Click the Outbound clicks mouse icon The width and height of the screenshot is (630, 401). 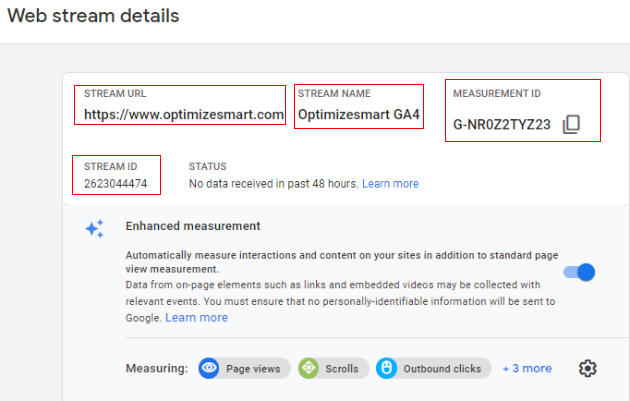coord(387,368)
